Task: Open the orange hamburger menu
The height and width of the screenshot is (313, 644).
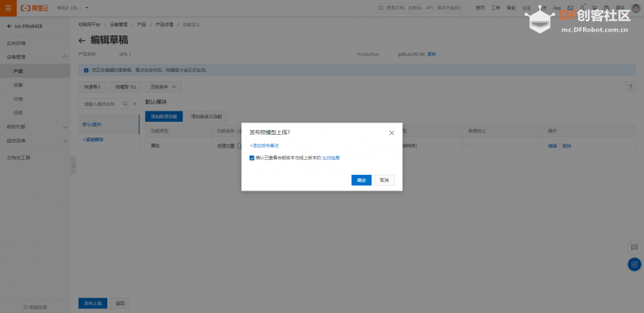Action: (8, 8)
